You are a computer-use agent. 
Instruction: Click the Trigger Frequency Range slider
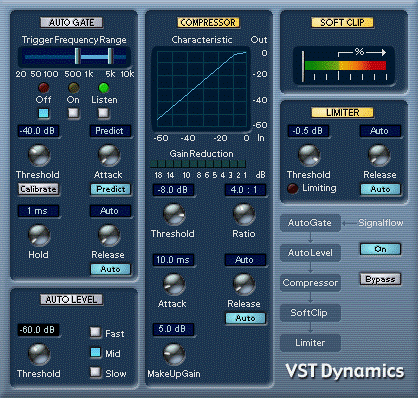coord(74,57)
